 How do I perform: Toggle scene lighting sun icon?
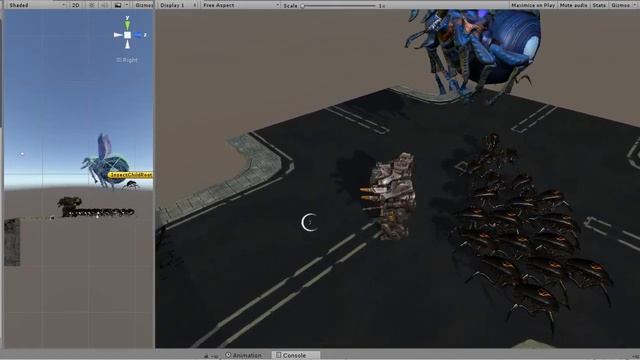pos(91,5)
